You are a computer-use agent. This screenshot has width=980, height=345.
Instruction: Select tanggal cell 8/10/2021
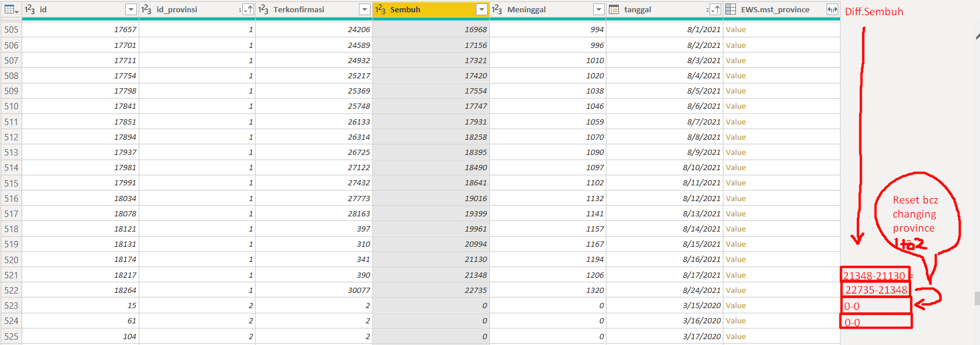tap(664, 168)
